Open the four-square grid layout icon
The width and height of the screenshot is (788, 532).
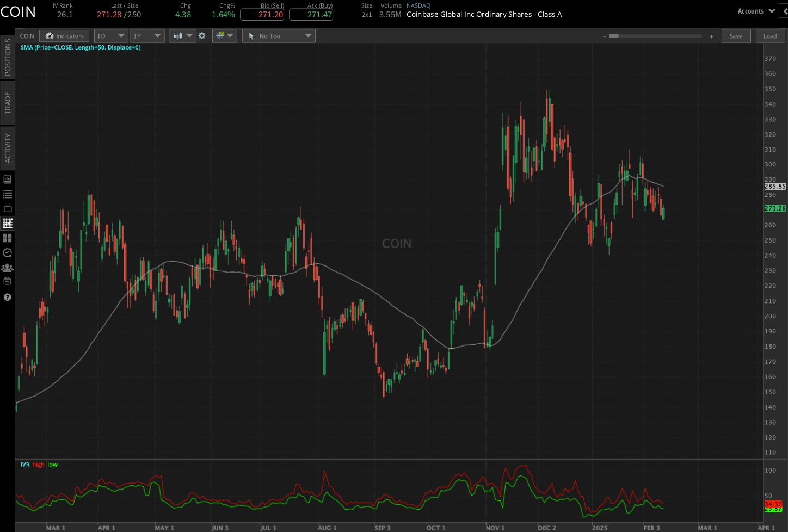click(x=8, y=238)
